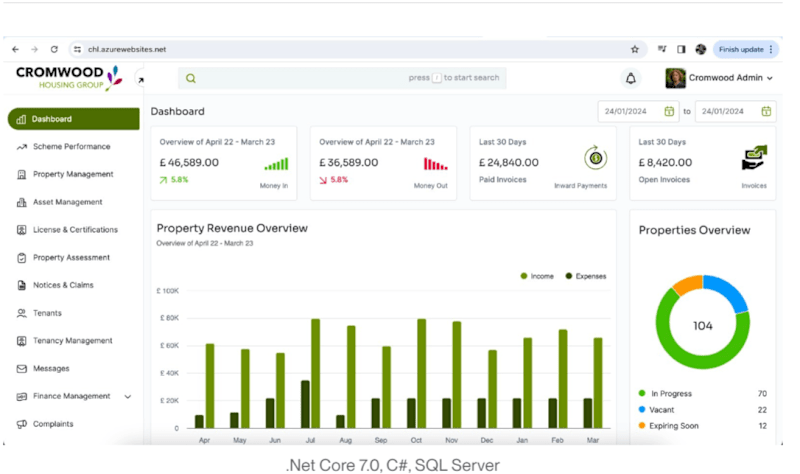Click the £ 24,840.00 paid invoices amount
This screenshot has height=474, width=800.
(x=508, y=163)
